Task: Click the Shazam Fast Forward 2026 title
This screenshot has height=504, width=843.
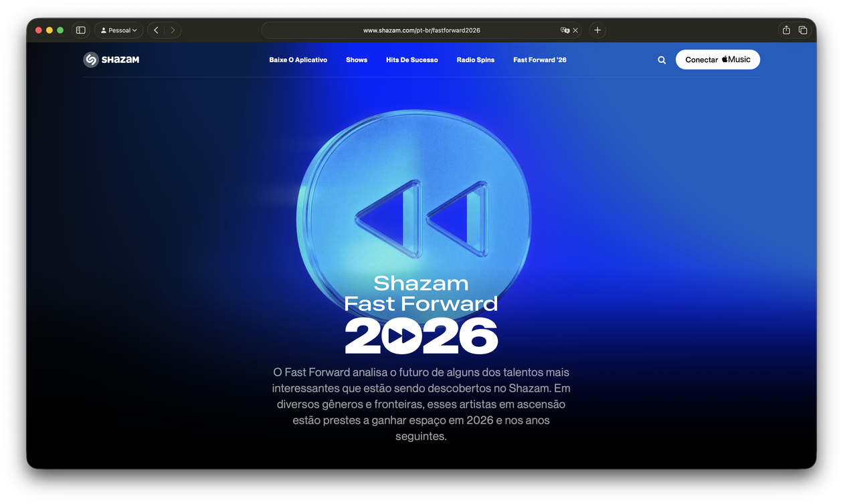Action: pos(421,314)
